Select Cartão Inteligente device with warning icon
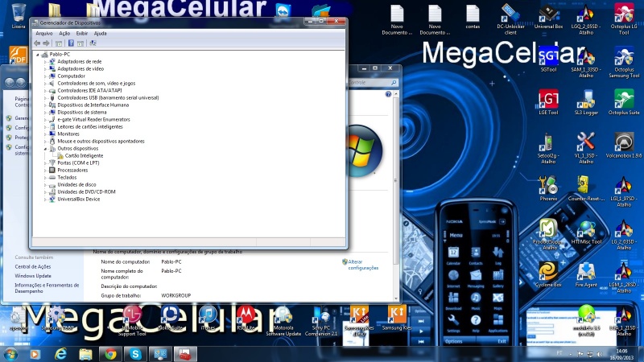 pyautogui.click(x=84, y=155)
